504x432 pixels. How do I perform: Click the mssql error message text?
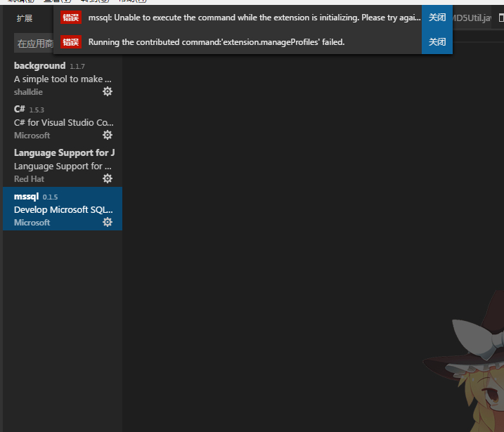pos(254,18)
